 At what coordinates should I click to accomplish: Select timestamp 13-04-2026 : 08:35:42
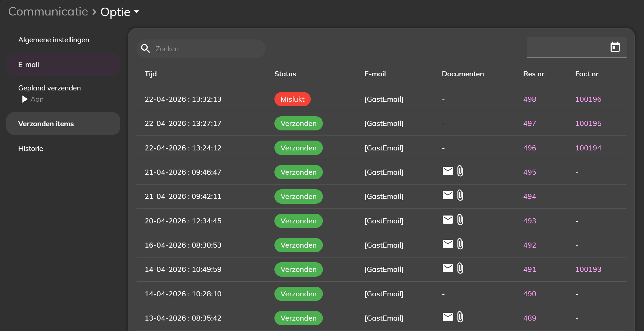click(183, 318)
